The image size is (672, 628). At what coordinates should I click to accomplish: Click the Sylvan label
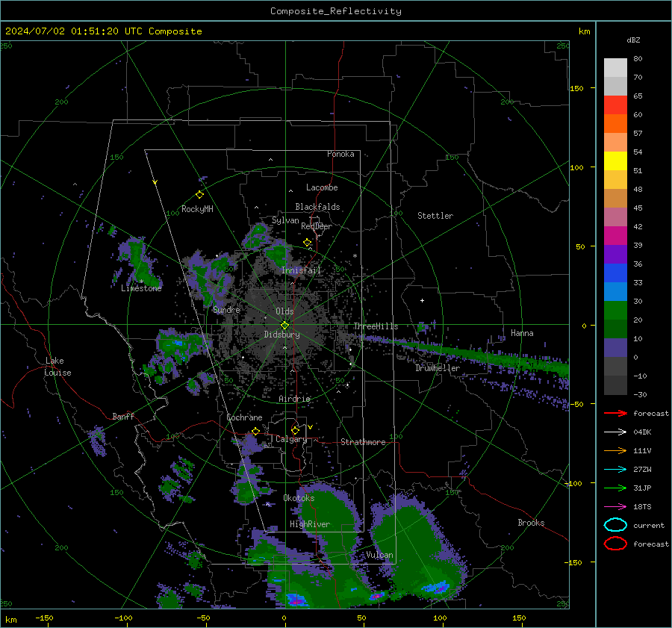[285, 220]
